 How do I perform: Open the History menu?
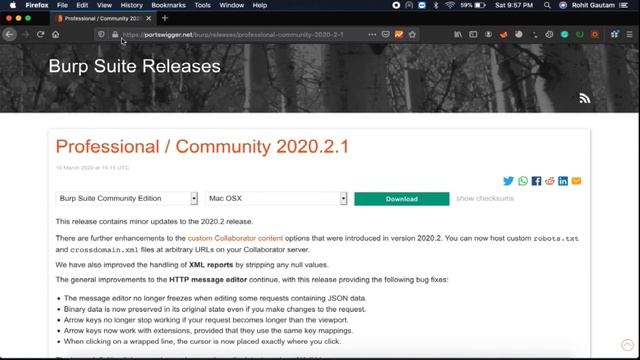pyautogui.click(x=131, y=5)
